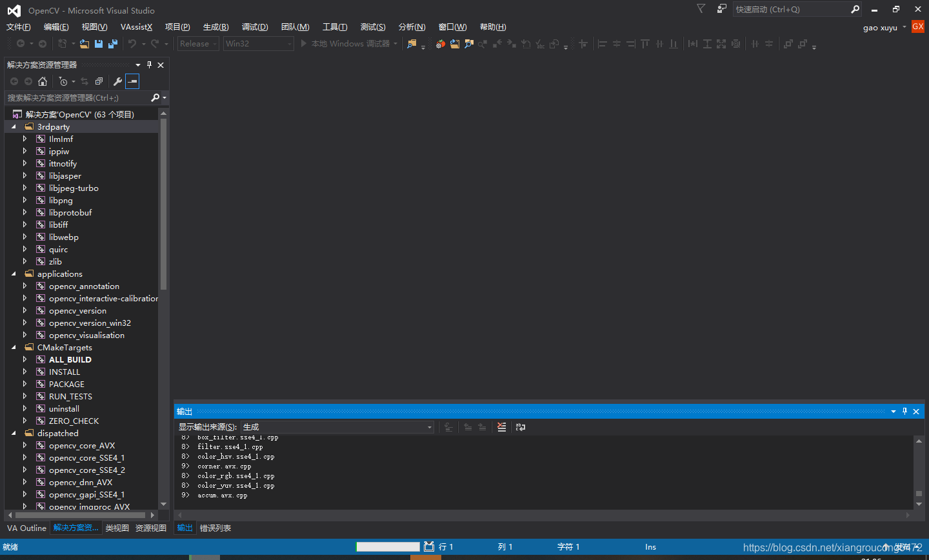Expand the ALL_BUILD project node

tap(25, 359)
